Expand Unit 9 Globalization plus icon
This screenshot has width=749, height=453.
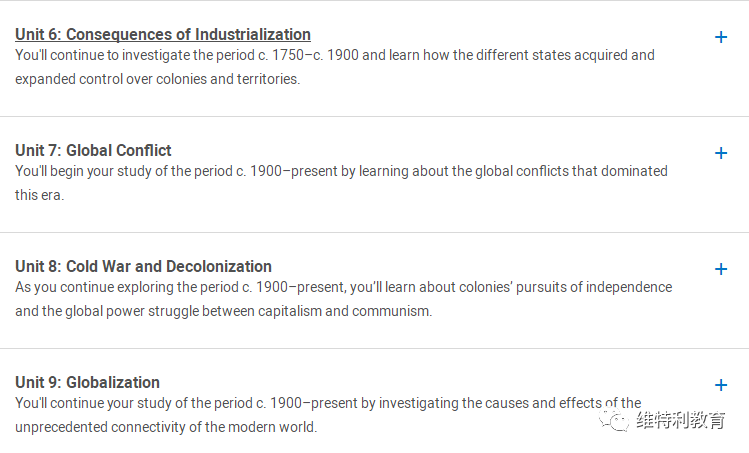pyautogui.click(x=721, y=385)
